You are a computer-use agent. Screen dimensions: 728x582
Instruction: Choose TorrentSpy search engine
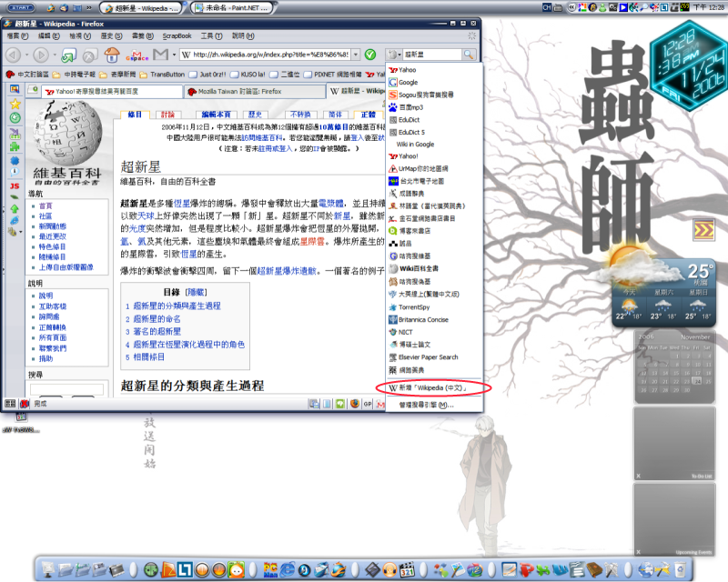click(434, 307)
